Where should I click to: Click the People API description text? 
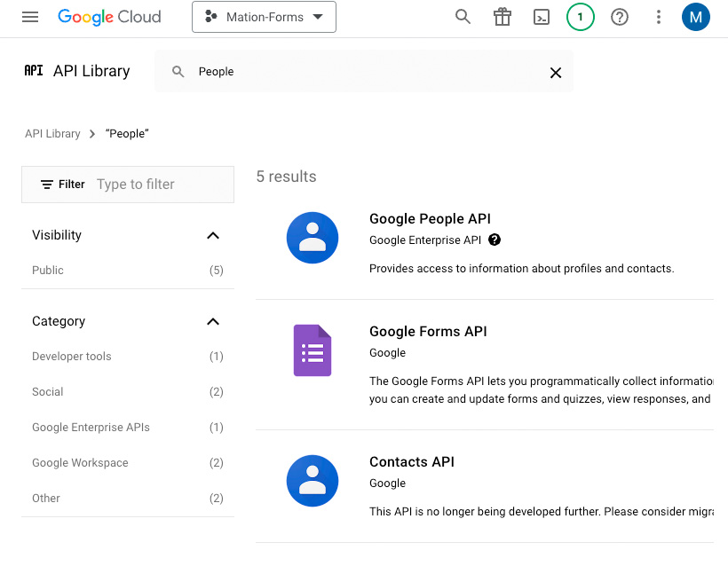pyautogui.click(x=521, y=269)
